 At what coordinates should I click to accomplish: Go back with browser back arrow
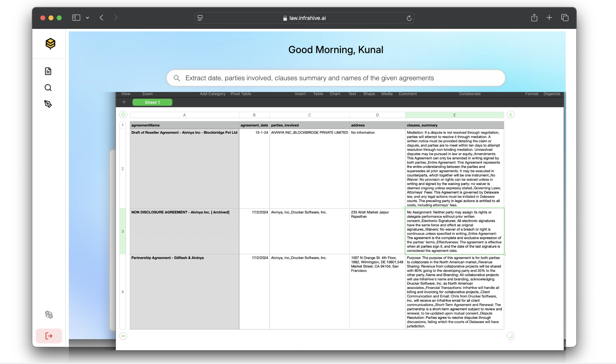point(102,18)
